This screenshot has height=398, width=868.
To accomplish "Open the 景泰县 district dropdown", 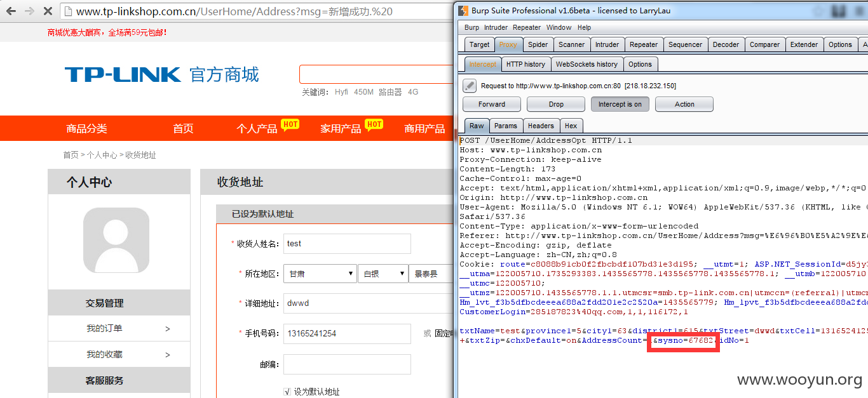I will point(431,274).
